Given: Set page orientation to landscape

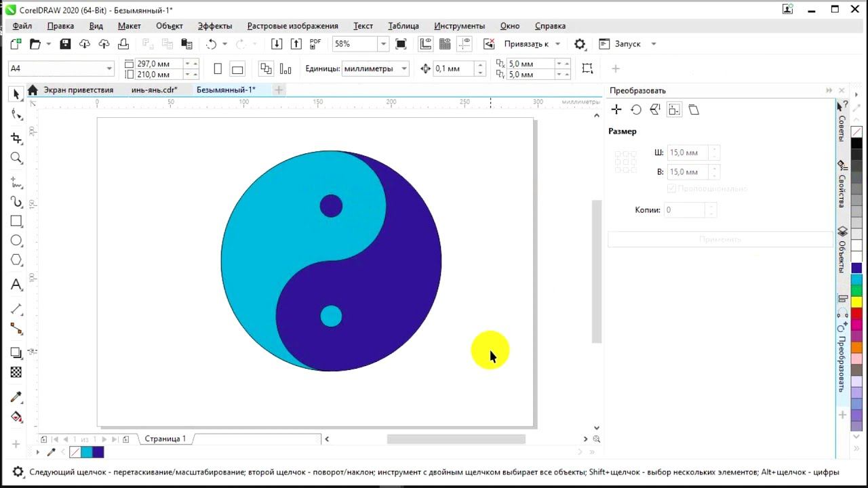Looking at the screenshot, I should tap(237, 68).
